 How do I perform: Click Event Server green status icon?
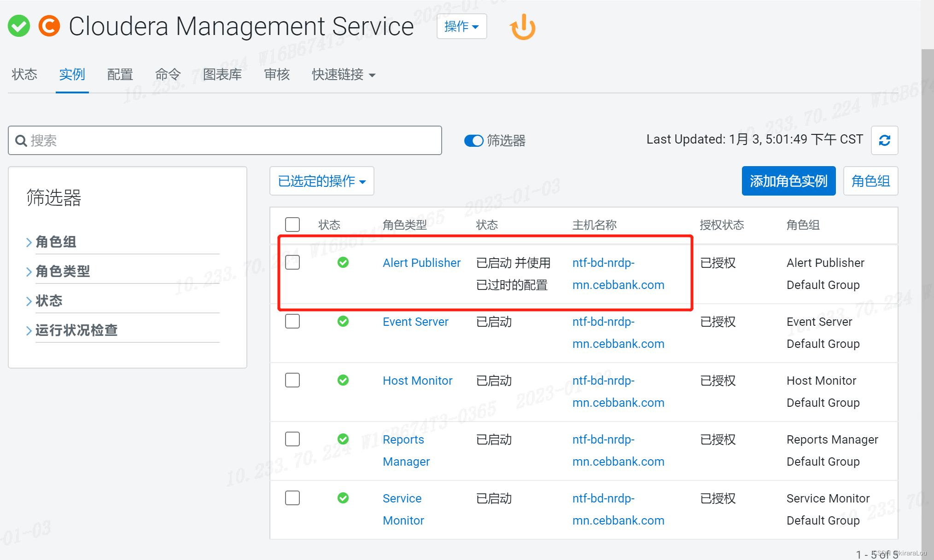(343, 321)
